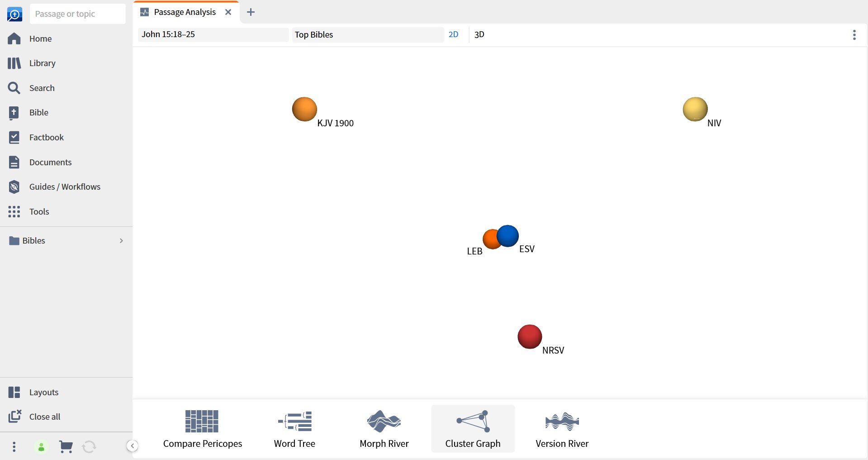Select the orange LEB node

coord(490,240)
